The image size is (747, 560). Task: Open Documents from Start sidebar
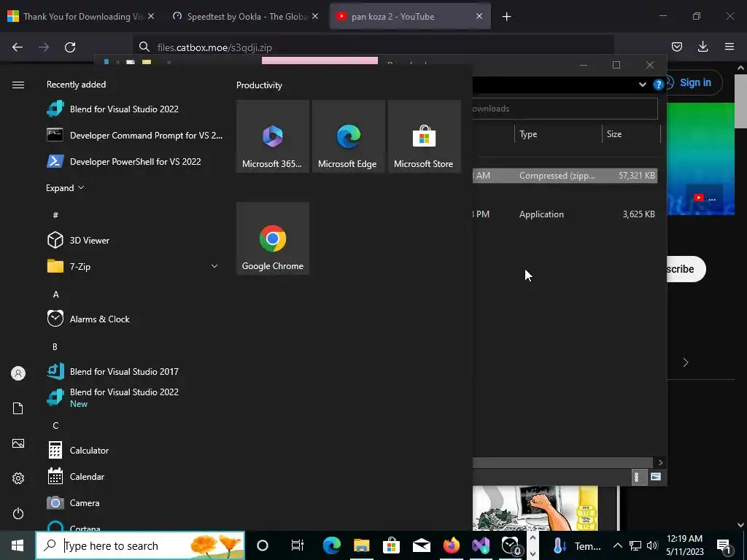coord(18,408)
